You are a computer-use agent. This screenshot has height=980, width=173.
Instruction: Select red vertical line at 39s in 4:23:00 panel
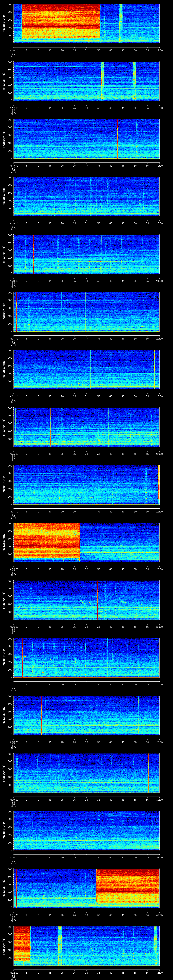point(108,427)
